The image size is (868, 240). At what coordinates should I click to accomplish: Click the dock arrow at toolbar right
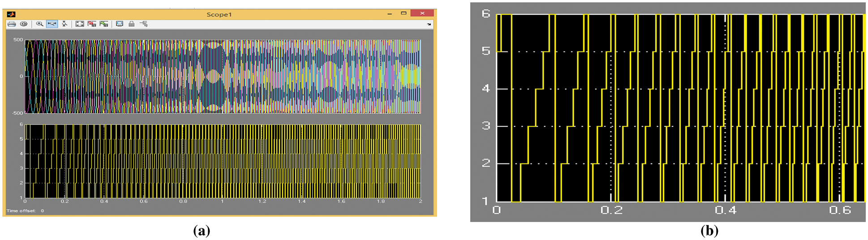429,24
